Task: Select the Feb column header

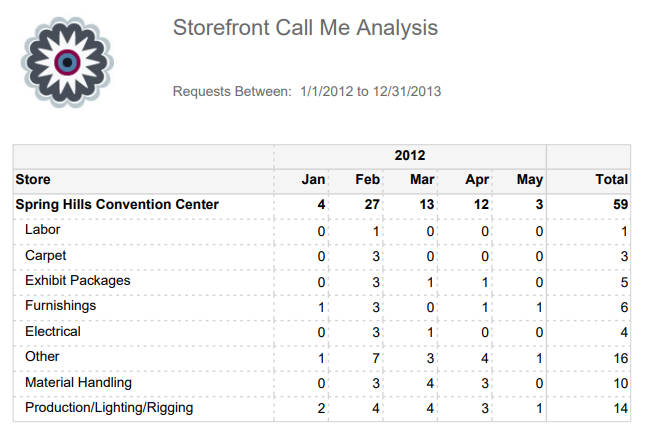Action: [367, 180]
